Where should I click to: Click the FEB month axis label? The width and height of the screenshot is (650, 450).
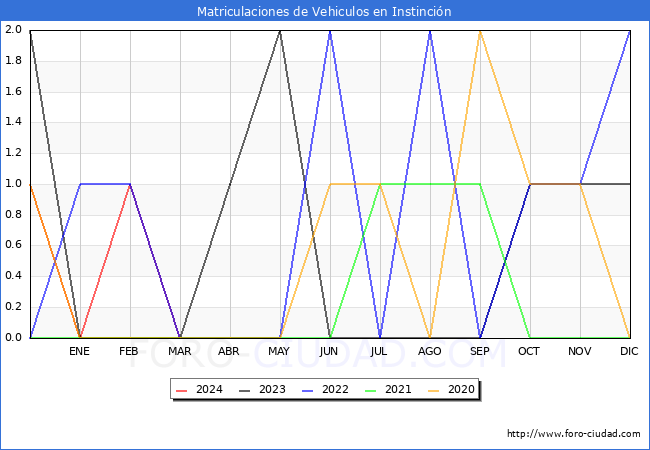(x=129, y=351)
